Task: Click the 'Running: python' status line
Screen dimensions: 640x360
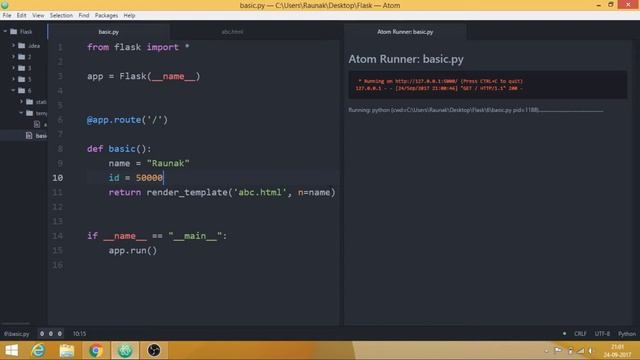Action: (444, 110)
